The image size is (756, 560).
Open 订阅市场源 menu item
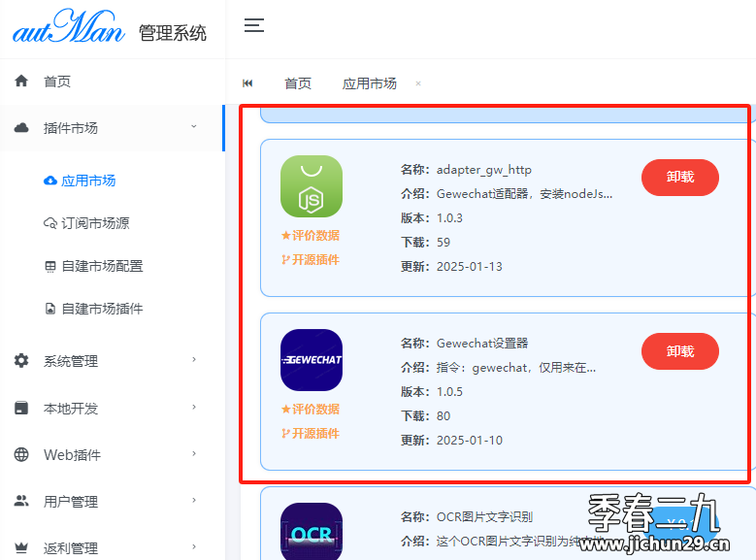tap(95, 223)
